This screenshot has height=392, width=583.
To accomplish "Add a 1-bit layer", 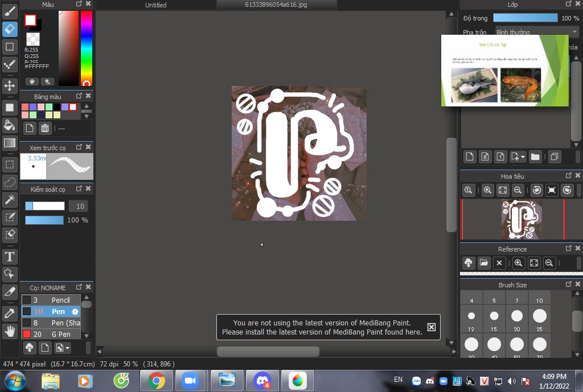I will (x=500, y=157).
